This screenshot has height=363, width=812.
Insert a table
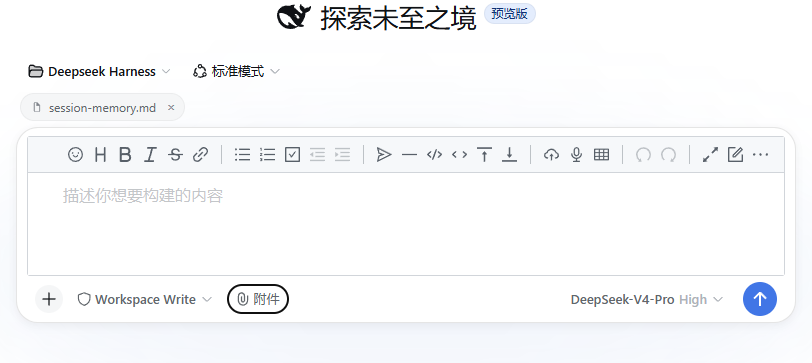601,154
